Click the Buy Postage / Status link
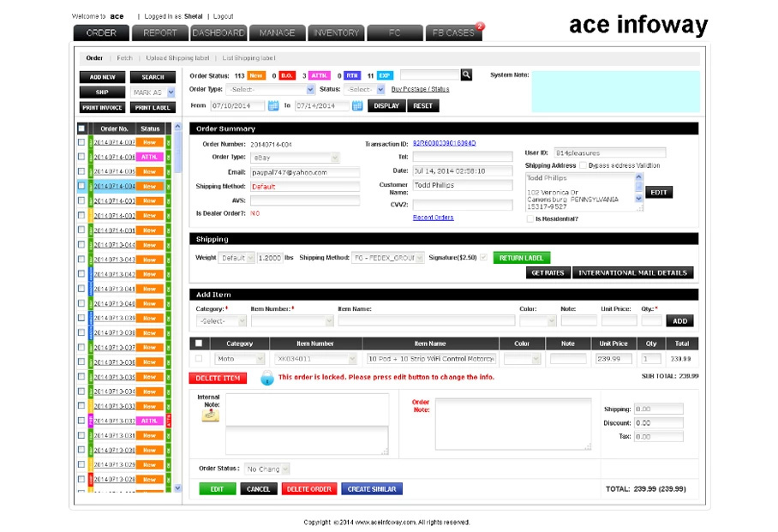The width and height of the screenshot is (778, 532). 419,89
